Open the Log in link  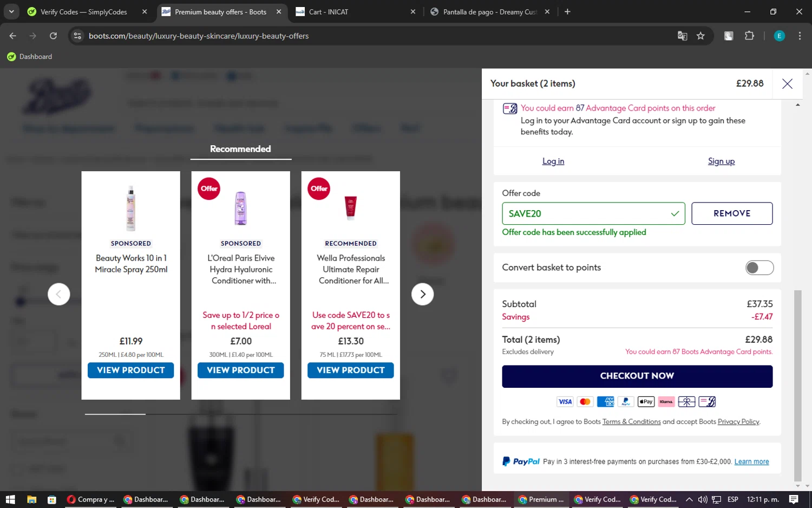(x=553, y=161)
